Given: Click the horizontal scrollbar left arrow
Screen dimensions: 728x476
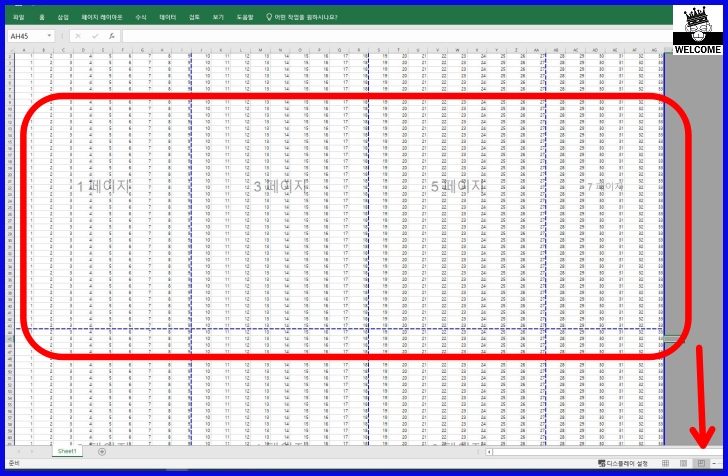Looking at the screenshot, I should [x=489, y=452].
